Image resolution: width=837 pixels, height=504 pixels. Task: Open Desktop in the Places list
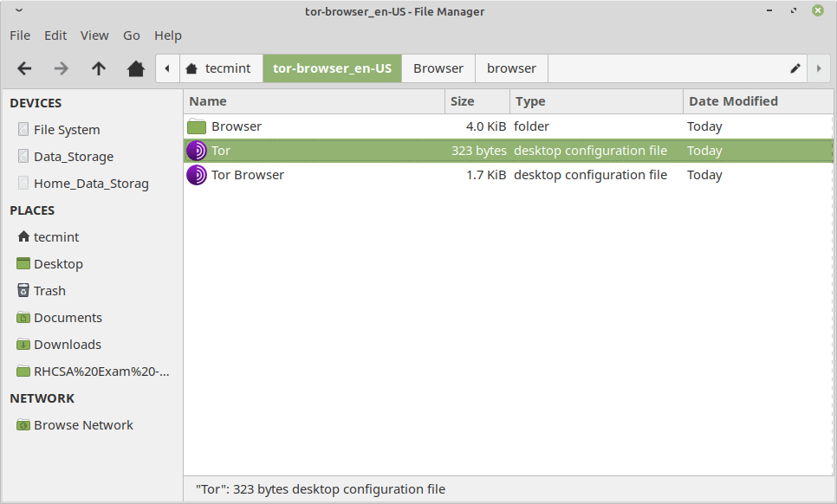pos(58,264)
